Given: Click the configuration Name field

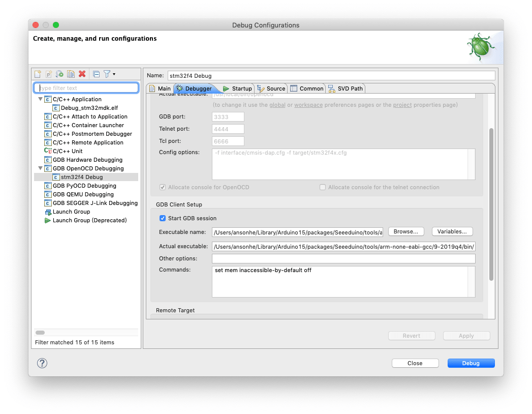Looking at the screenshot, I should [x=331, y=76].
